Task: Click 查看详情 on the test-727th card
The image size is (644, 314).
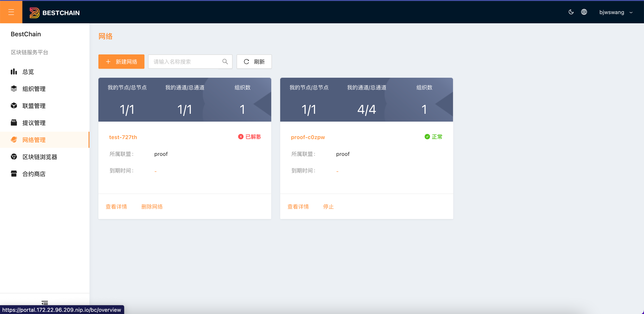Action: [x=116, y=206]
